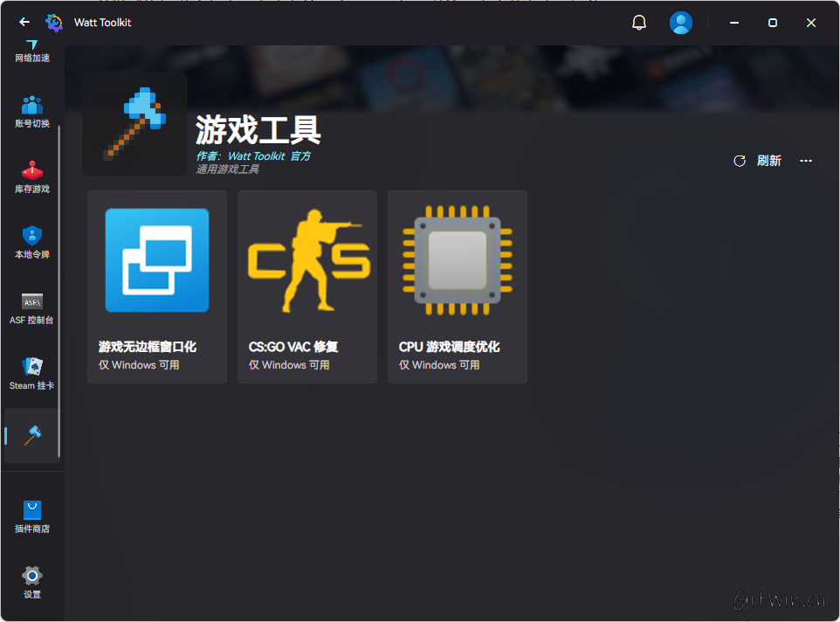Open the ASF 控制台 console
The height and width of the screenshot is (622, 840).
tap(32, 309)
